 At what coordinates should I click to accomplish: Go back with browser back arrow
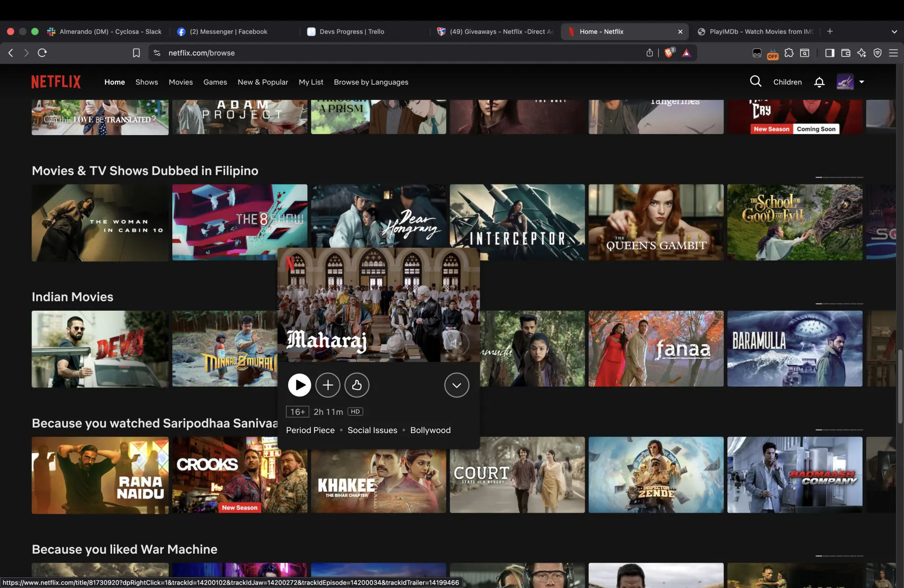(x=11, y=53)
